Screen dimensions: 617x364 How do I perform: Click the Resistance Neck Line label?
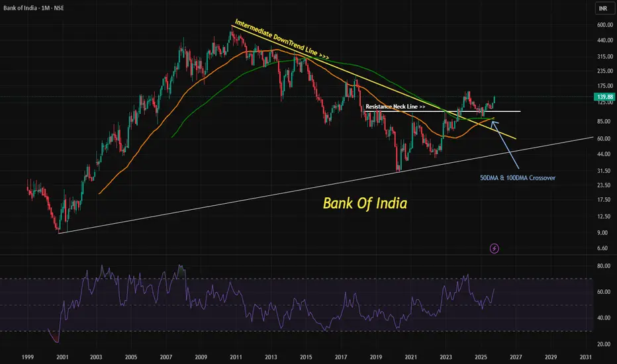pos(395,107)
